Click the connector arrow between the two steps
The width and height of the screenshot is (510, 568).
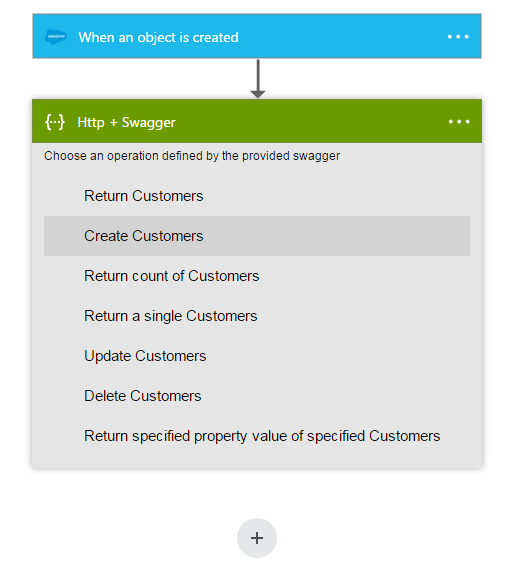pyautogui.click(x=258, y=79)
